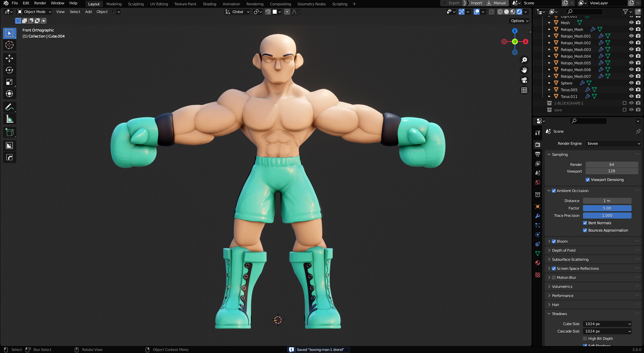The image size is (644, 353).
Task: Switch to the Shading workspace tab
Action: click(209, 4)
